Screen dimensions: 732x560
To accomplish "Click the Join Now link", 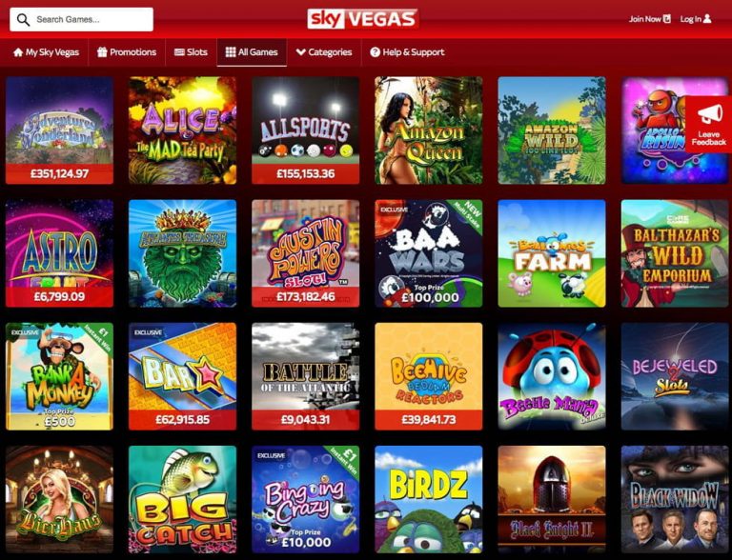I will pos(649,19).
